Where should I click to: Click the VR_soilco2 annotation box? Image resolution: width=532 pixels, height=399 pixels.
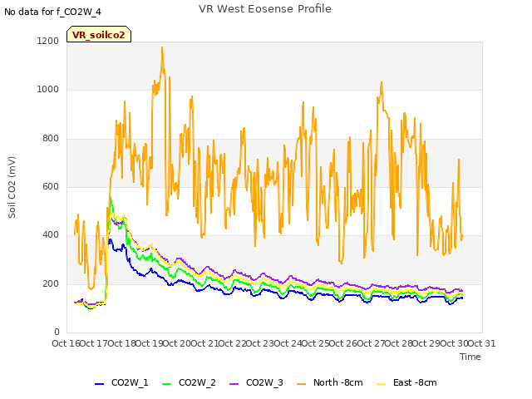tap(99, 34)
